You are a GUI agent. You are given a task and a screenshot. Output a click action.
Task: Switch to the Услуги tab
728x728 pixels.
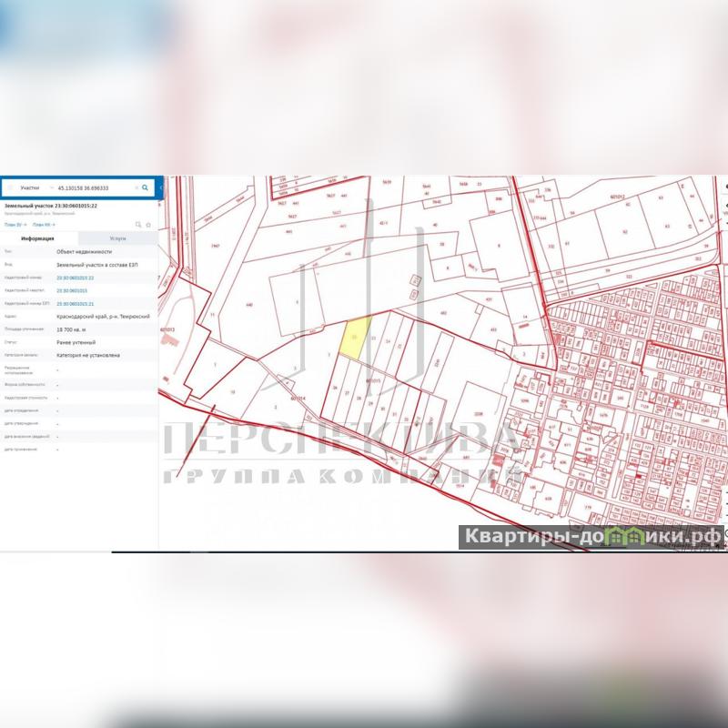pyautogui.click(x=118, y=237)
